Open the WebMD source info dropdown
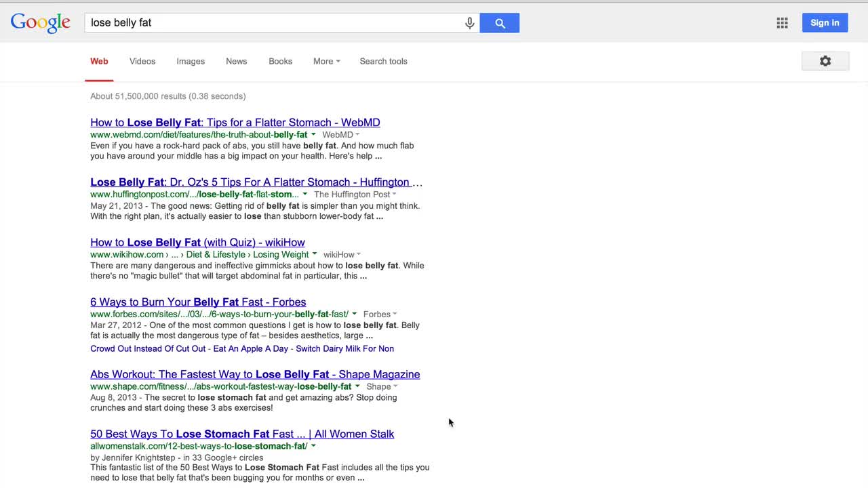The image size is (868, 488). point(341,135)
